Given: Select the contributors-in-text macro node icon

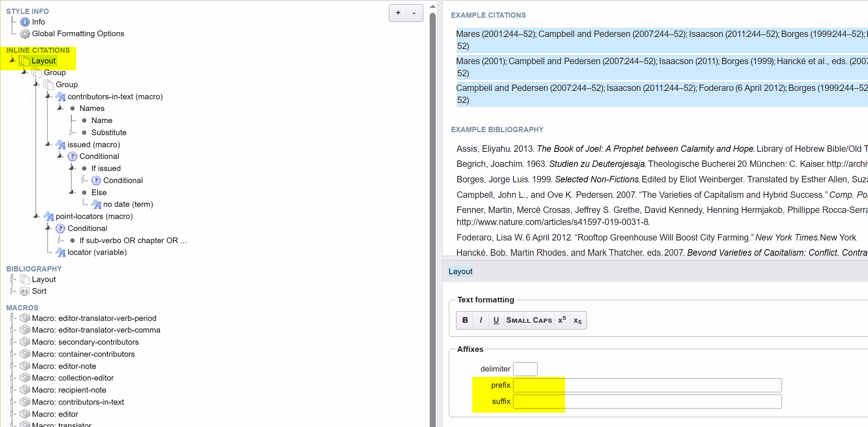Looking at the screenshot, I should (61, 97).
